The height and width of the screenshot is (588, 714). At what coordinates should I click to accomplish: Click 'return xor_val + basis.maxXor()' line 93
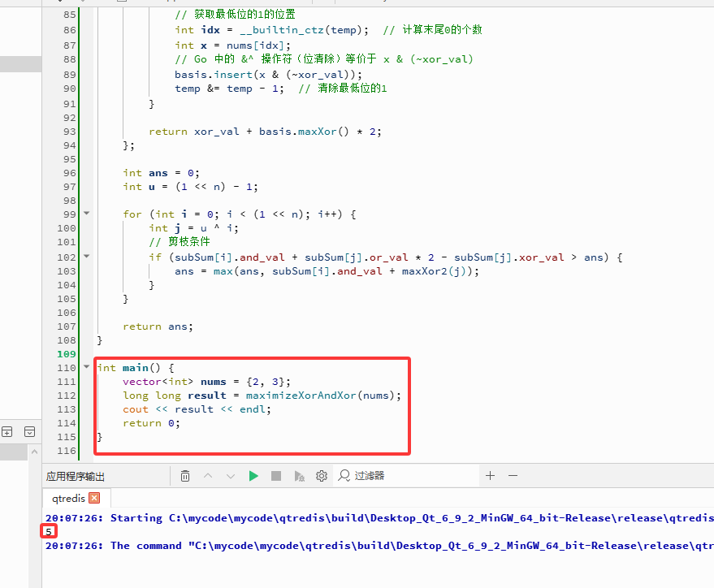point(249,132)
